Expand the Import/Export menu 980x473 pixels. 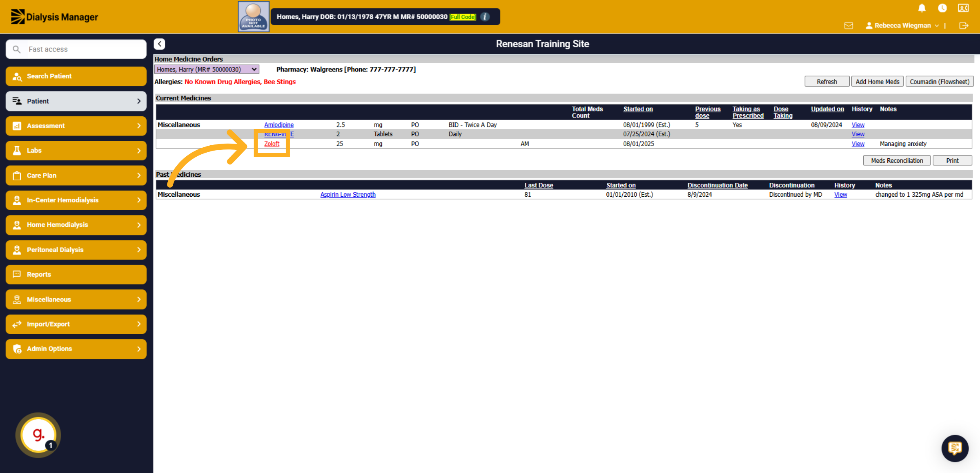coord(76,324)
